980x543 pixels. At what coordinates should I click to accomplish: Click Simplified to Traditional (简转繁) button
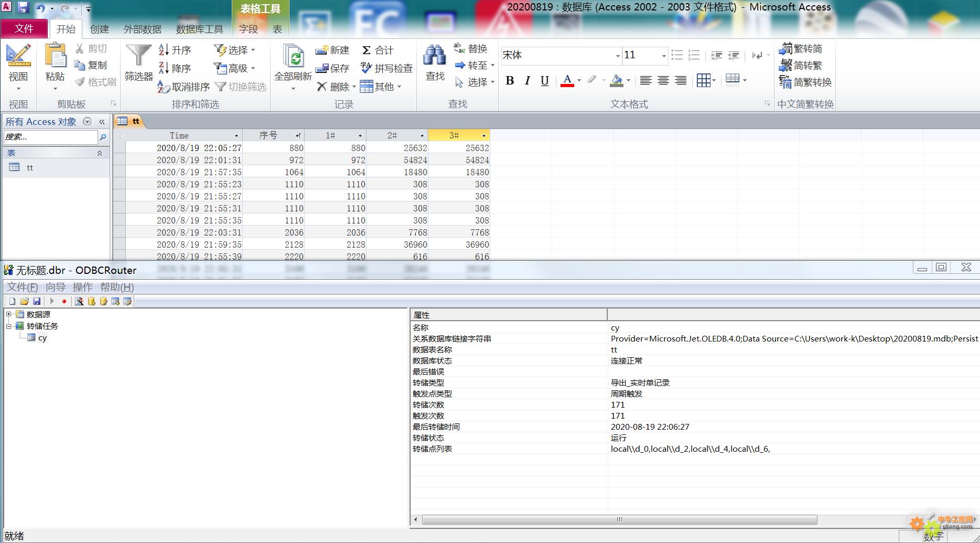(x=801, y=66)
